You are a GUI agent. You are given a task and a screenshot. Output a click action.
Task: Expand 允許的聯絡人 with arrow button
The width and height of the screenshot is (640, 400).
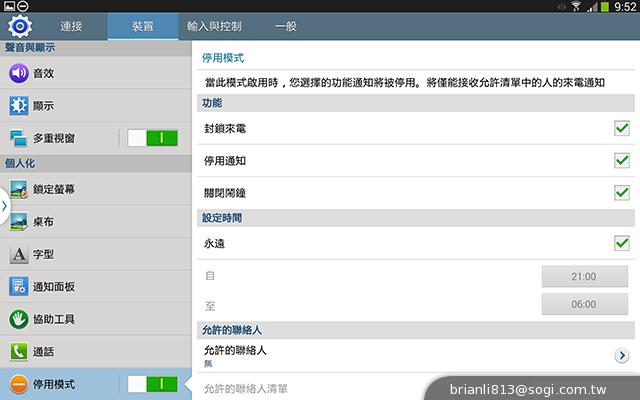(x=621, y=355)
